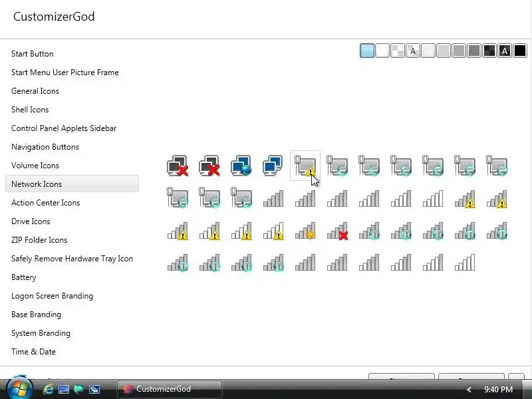Show the Volume Icons category

coord(35,166)
